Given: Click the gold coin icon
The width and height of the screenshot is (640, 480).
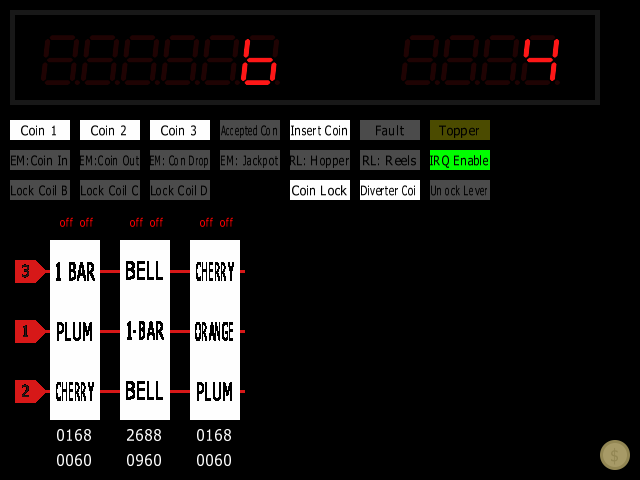Looking at the screenshot, I should (x=615, y=455).
